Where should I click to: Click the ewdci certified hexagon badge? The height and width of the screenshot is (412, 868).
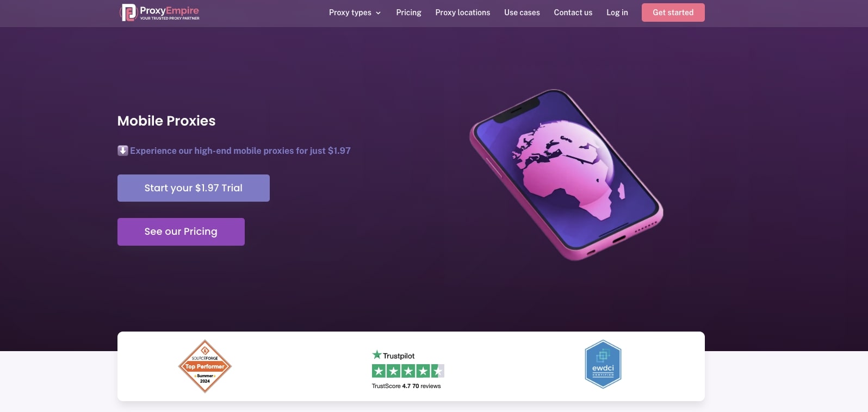[x=603, y=364]
